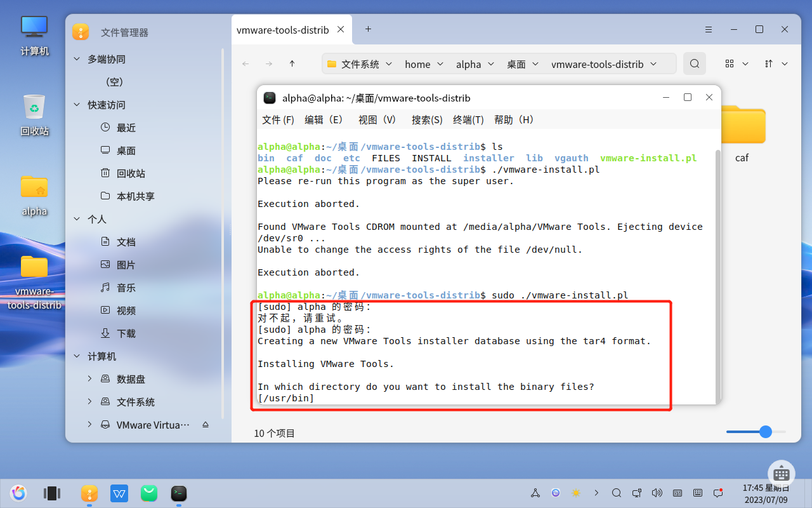The height and width of the screenshot is (508, 812).
Task: Open the volume control in system tray
Action: coord(657,493)
